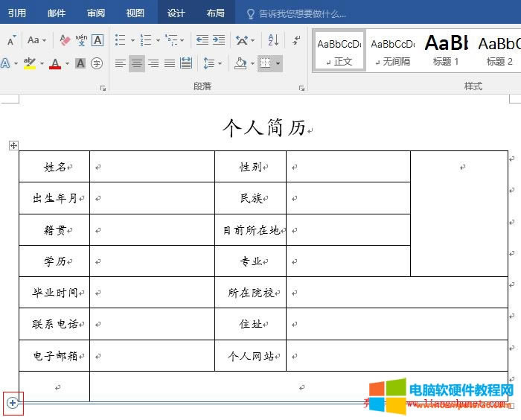Click the show paragraph marks icon
This screenshot has width=521, height=420.
click(296, 40)
